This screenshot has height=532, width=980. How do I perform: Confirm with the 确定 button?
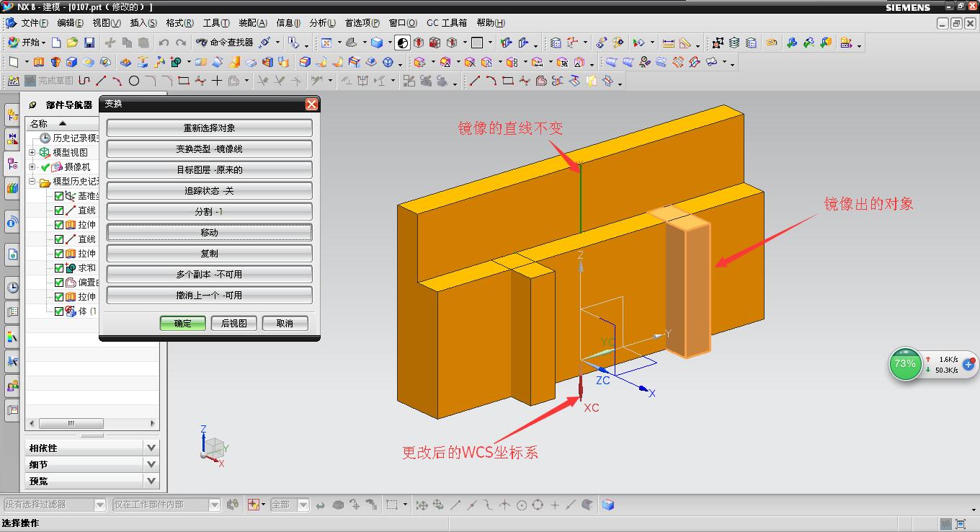[x=183, y=324]
